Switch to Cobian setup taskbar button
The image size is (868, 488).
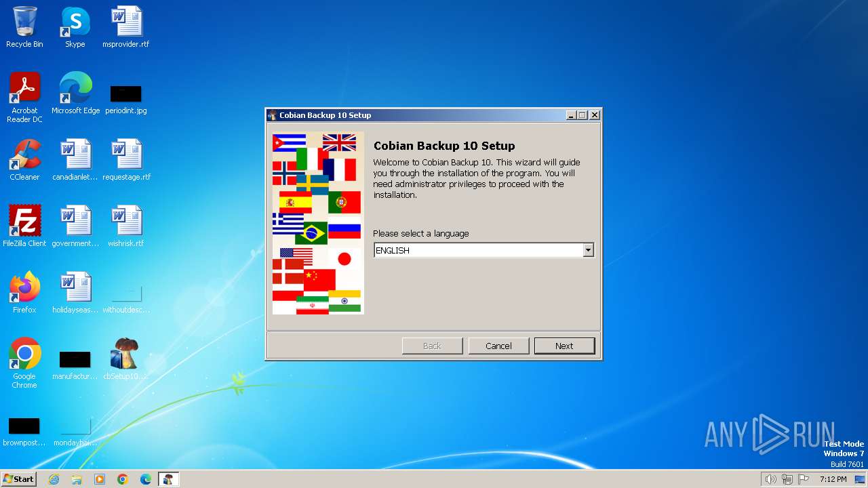pos(168,479)
